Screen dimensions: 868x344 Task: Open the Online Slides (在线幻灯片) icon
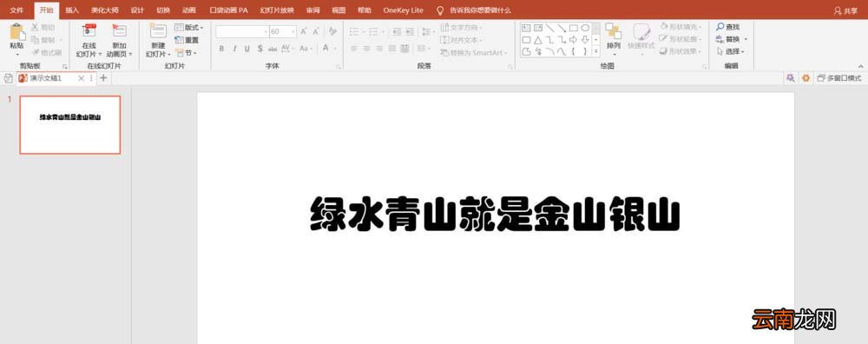click(89, 31)
